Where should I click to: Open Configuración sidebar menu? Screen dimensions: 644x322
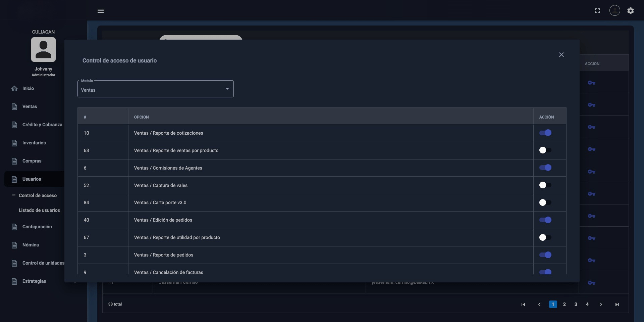coord(37,227)
